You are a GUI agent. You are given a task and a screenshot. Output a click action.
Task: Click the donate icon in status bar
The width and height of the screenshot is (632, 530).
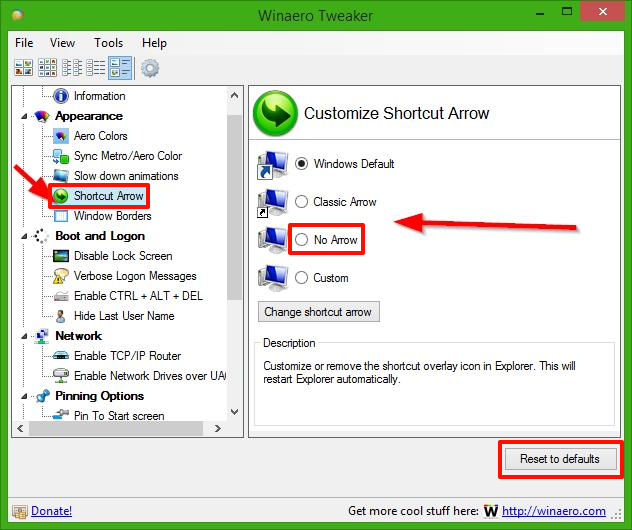pyautogui.click(x=20, y=511)
